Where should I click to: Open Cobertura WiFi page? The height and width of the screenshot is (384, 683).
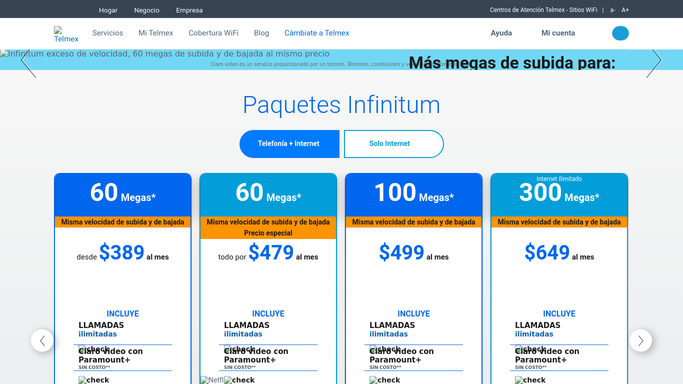pyautogui.click(x=213, y=33)
